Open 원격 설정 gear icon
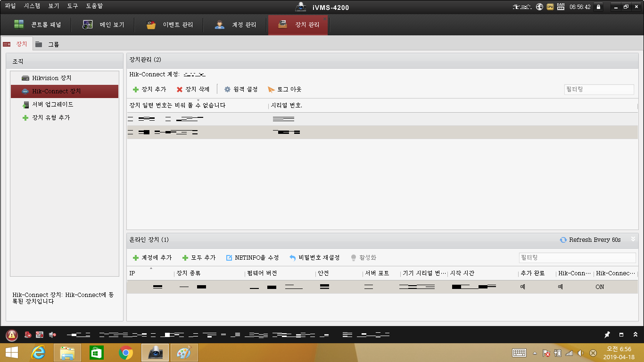This screenshot has height=362, width=644. [x=227, y=89]
